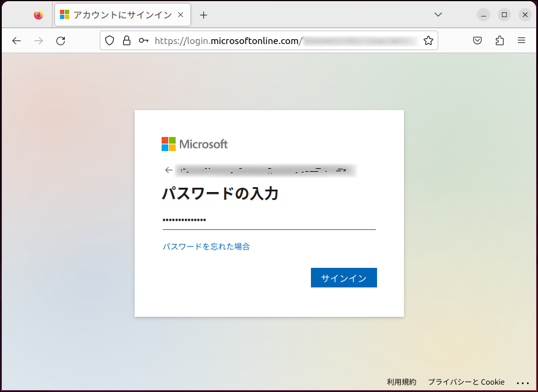538x392 pixels.
Task: Open the Pocket save icon
Action: click(x=477, y=41)
